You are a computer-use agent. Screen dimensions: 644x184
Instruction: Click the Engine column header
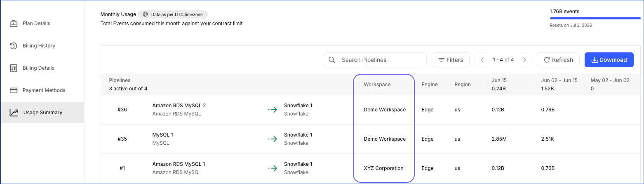(x=430, y=85)
